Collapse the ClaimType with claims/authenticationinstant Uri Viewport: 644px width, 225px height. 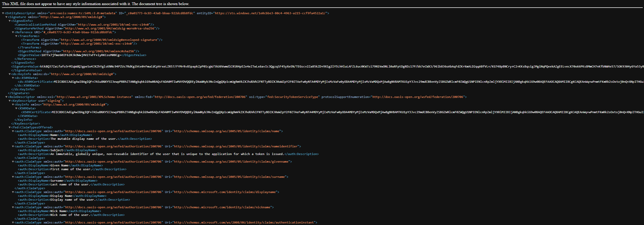click(13, 222)
